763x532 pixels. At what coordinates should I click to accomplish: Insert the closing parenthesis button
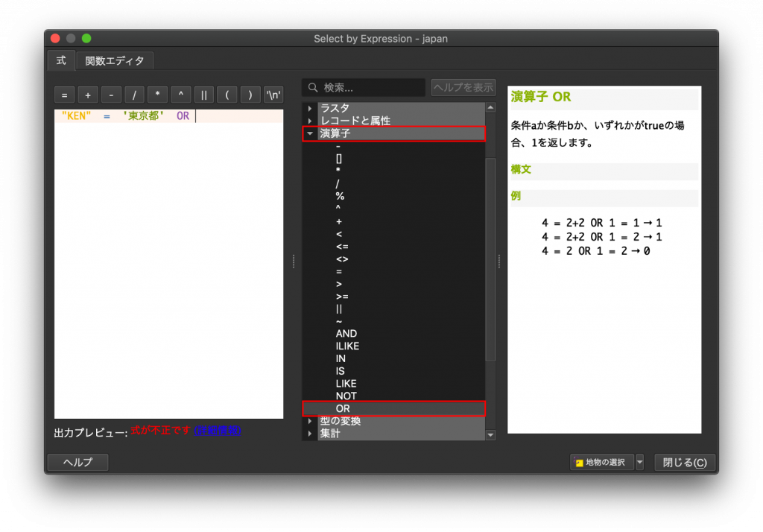point(250,95)
